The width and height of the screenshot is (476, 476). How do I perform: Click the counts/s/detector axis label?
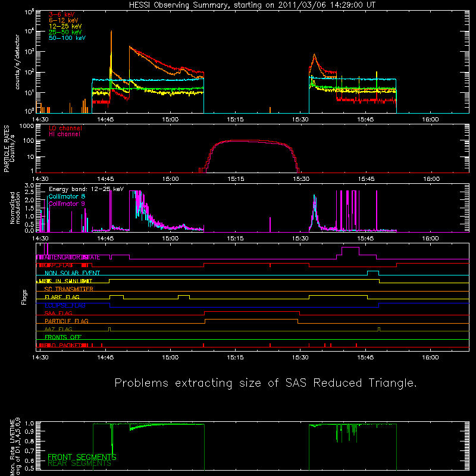pyautogui.click(x=17, y=62)
